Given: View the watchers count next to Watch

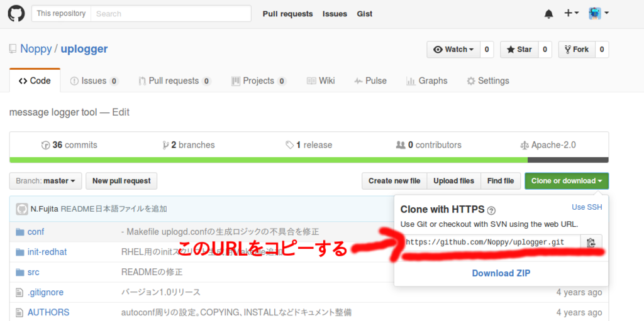Looking at the screenshot, I should (x=487, y=50).
